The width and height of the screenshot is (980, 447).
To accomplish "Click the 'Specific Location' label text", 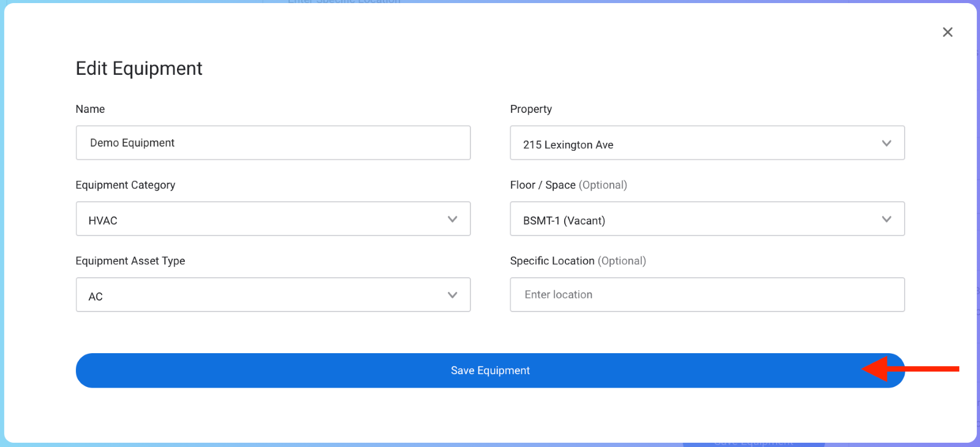I will click(552, 261).
